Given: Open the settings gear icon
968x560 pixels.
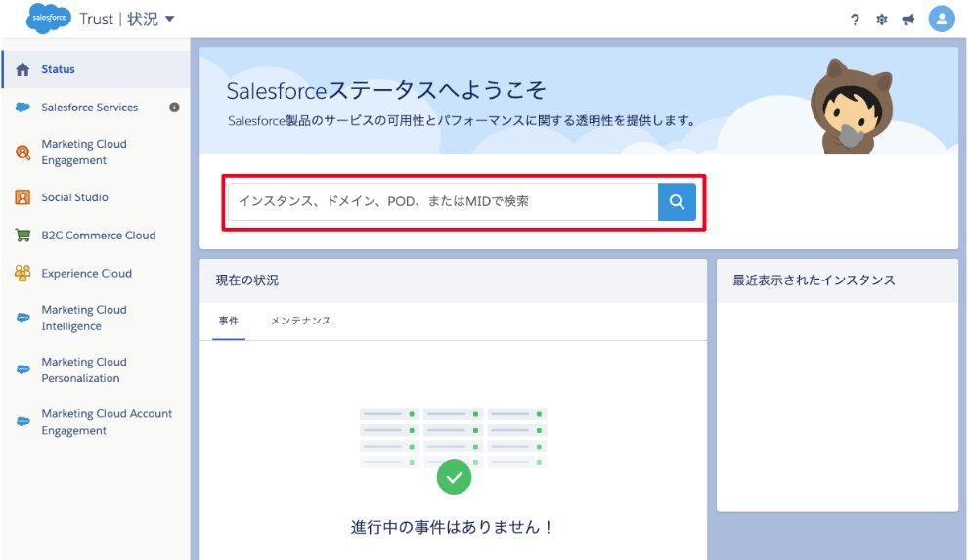Looking at the screenshot, I should click(882, 20).
